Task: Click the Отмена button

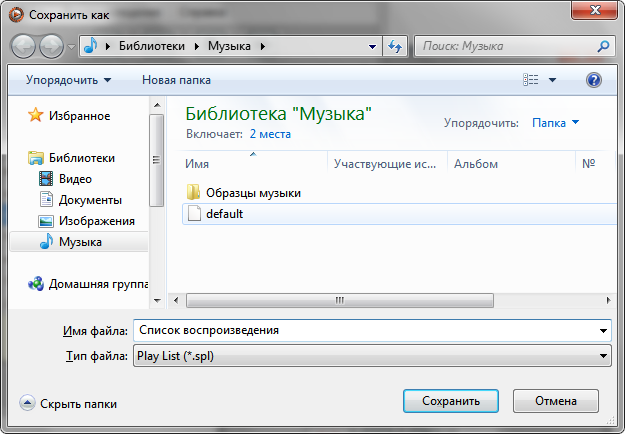Action: (556, 401)
